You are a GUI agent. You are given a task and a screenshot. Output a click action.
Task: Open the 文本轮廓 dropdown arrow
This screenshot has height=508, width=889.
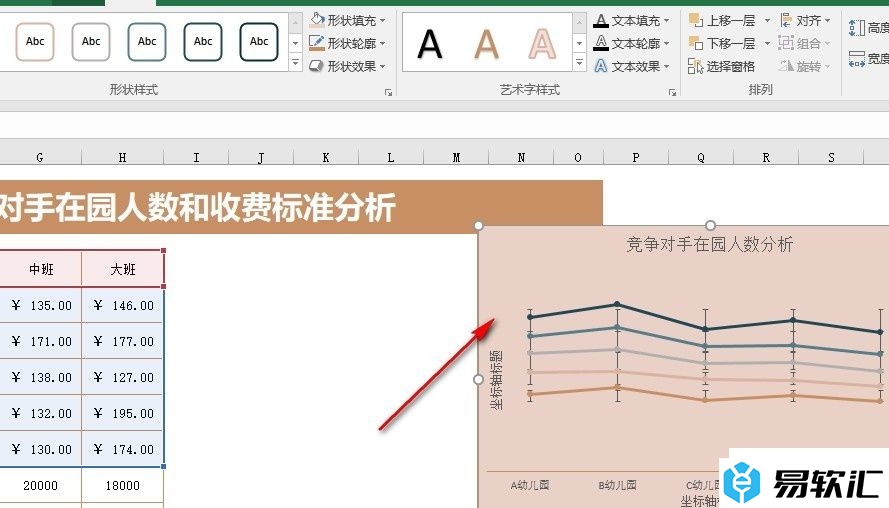(666, 44)
